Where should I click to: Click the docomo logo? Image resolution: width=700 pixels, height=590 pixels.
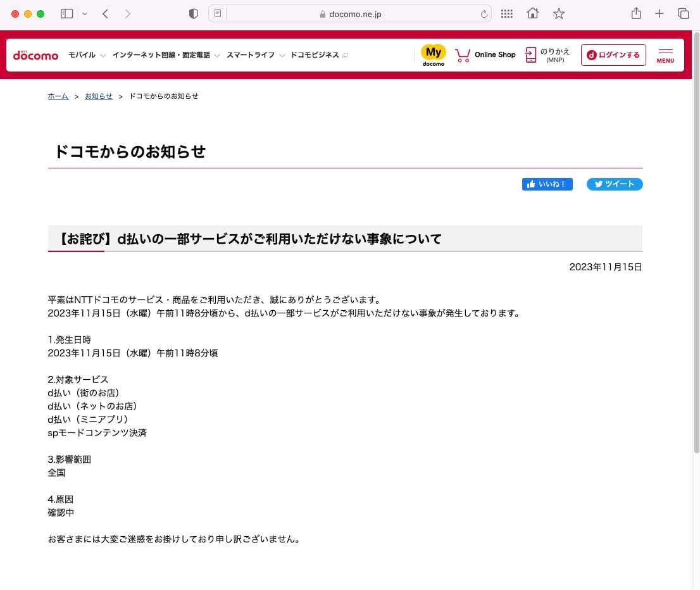click(x=35, y=55)
